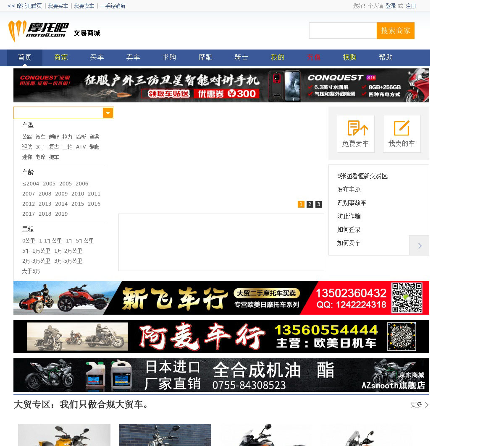The width and height of the screenshot is (504, 446).
Task: Click the 搜索商家 button
Action: click(x=396, y=31)
